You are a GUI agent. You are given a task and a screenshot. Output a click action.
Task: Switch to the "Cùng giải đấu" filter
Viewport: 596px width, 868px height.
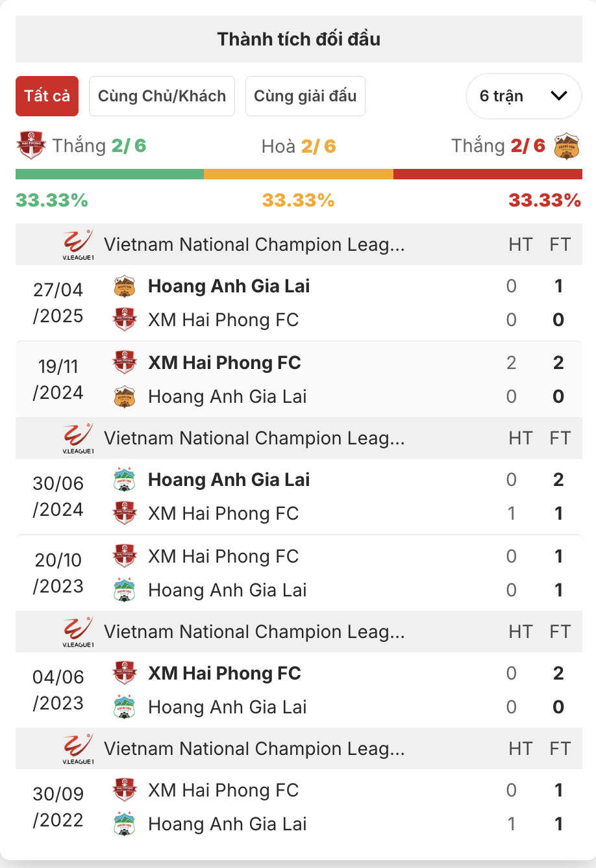(x=305, y=96)
